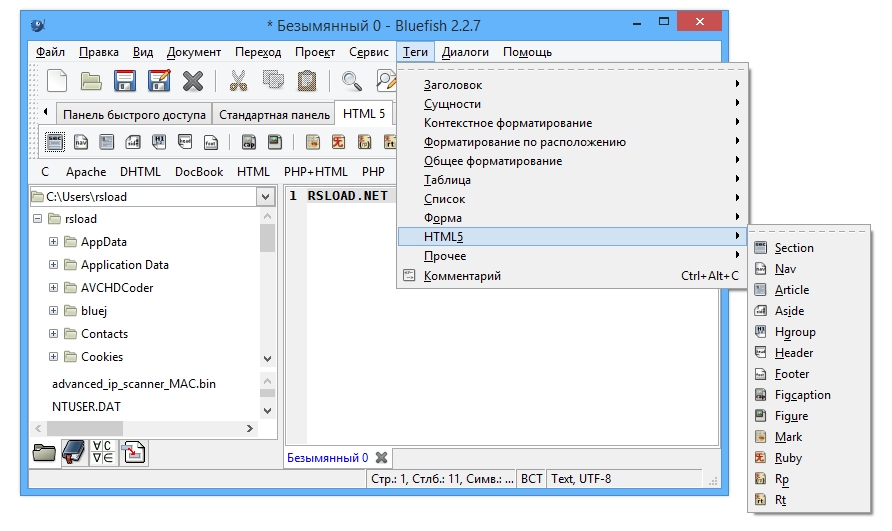The image size is (892, 531).
Task: Expand the AVCHDCoder folder
Action: (53, 287)
